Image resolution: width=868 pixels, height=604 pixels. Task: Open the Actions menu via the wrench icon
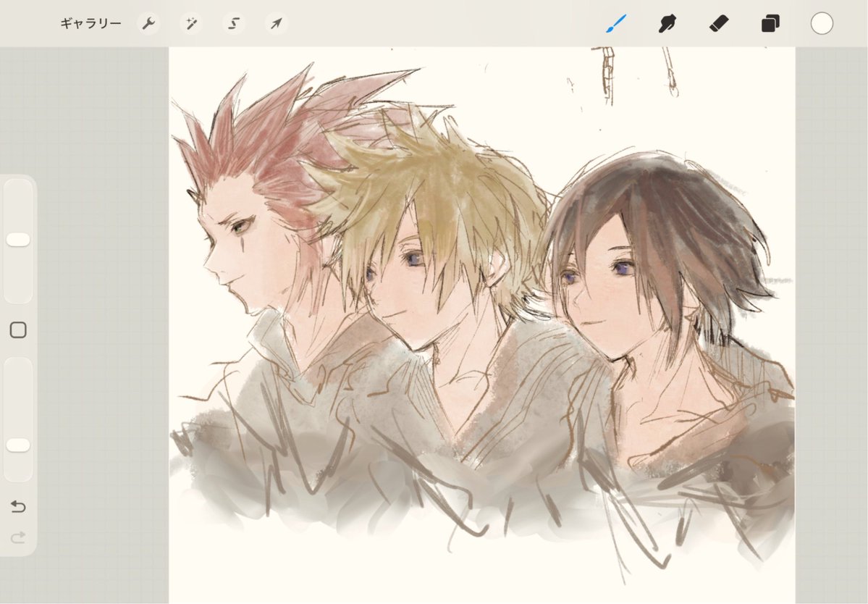tap(149, 23)
